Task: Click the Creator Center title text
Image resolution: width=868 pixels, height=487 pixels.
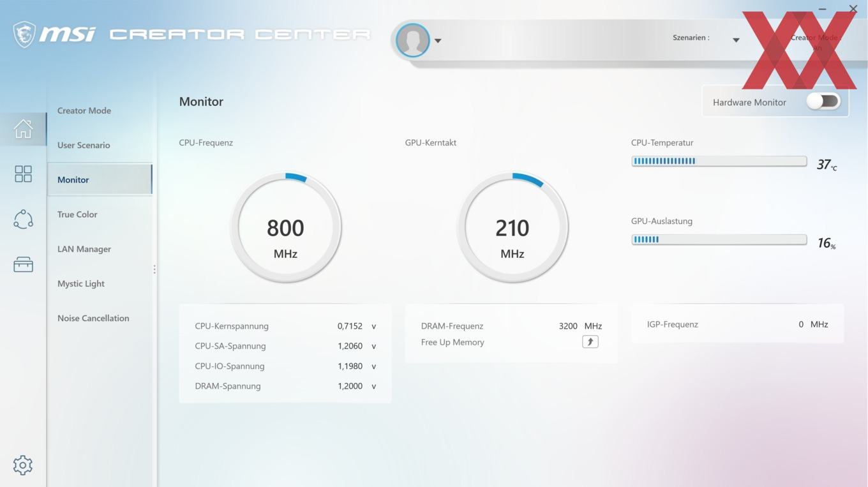Action: coord(239,34)
